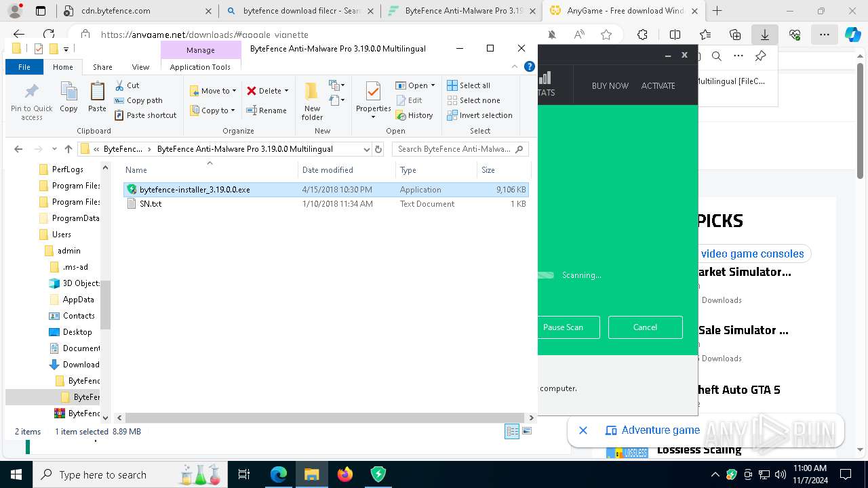Click the History ribbon button
The width and height of the screenshot is (868, 488).
point(414,115)
